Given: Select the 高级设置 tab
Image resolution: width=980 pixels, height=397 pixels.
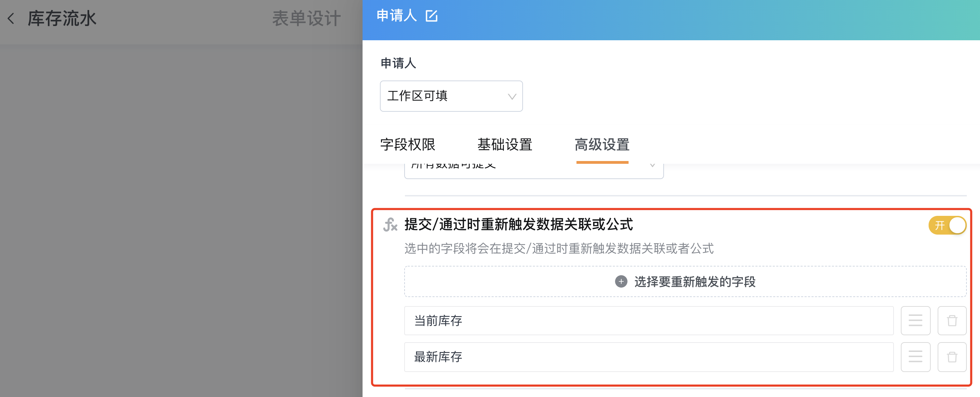Looking at the screenshot, I should point(602,144).
